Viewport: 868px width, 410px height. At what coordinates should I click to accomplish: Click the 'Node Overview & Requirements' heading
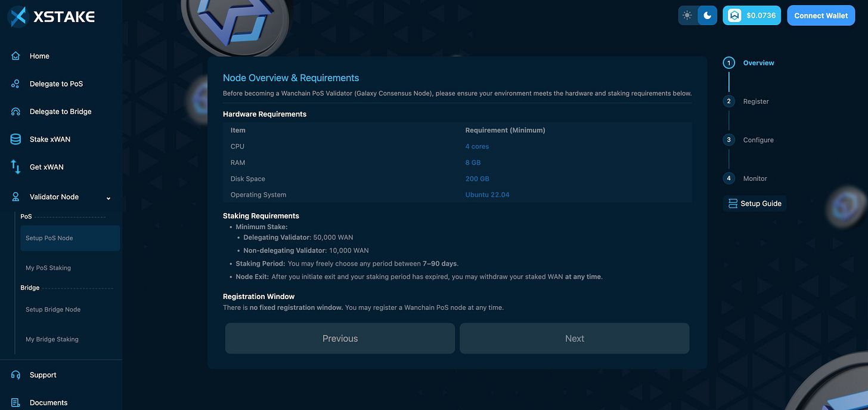tap(291, 78)
